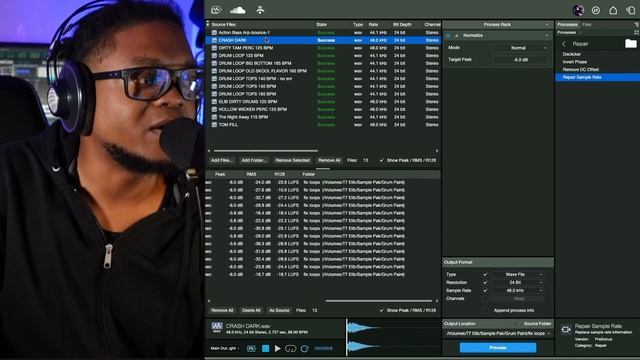640x360 pixels.
Task: Open the Resolution dropdown showing 24 Bit
Action: [x=517, y=282]
